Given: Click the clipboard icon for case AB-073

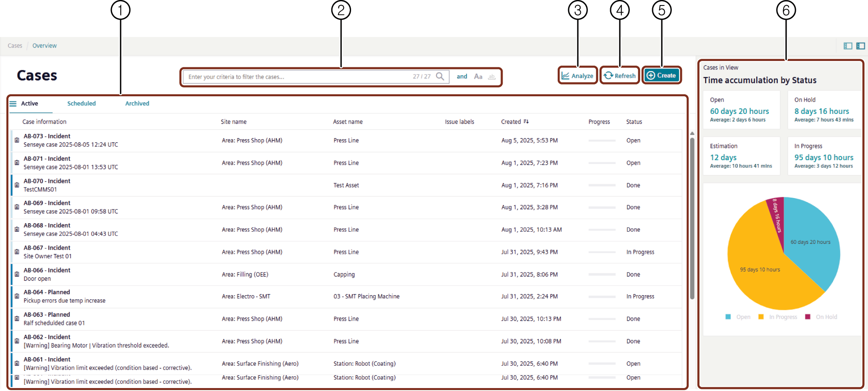Looking at the screenshot, I should click(x=17, y=140).
